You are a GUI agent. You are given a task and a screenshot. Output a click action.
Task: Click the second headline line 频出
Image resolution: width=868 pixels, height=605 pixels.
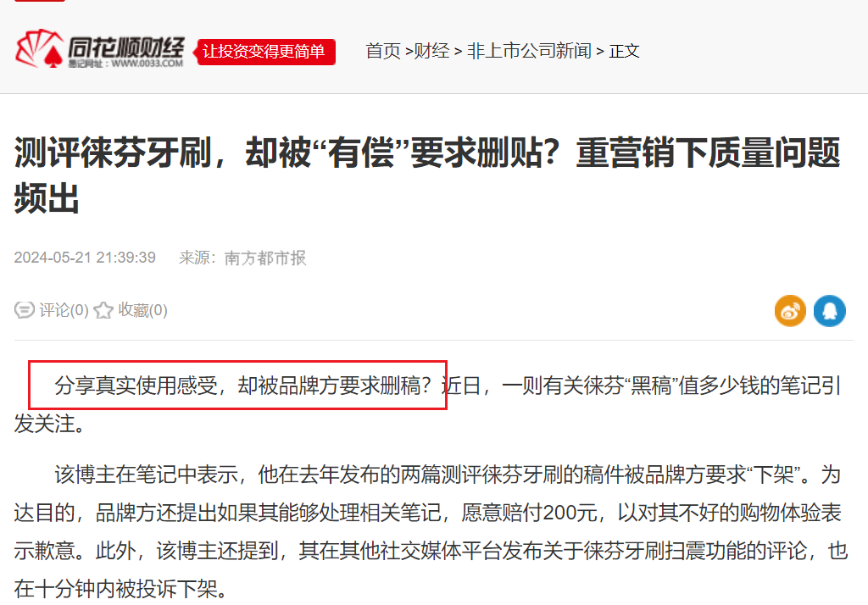(47, 198)
